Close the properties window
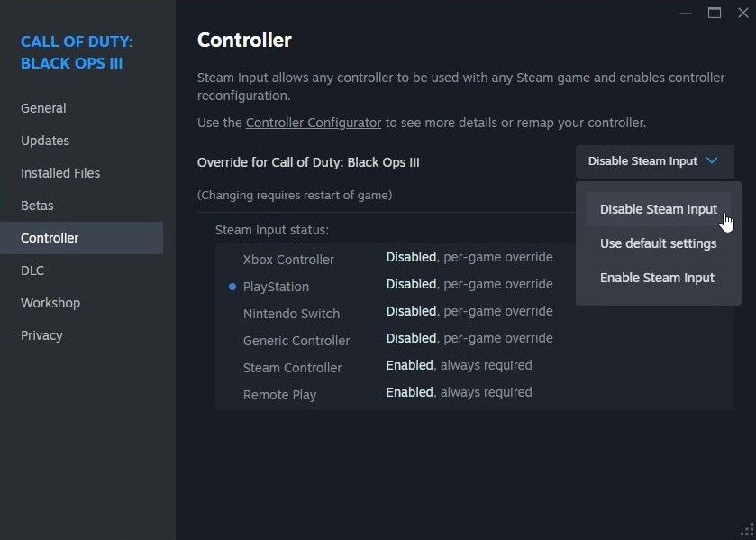This screenshot has width=756, height=540. tap(742, 13)
